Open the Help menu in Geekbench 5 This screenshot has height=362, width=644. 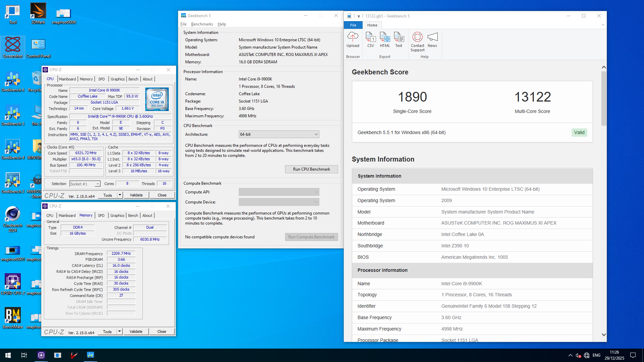pos(222,24)
